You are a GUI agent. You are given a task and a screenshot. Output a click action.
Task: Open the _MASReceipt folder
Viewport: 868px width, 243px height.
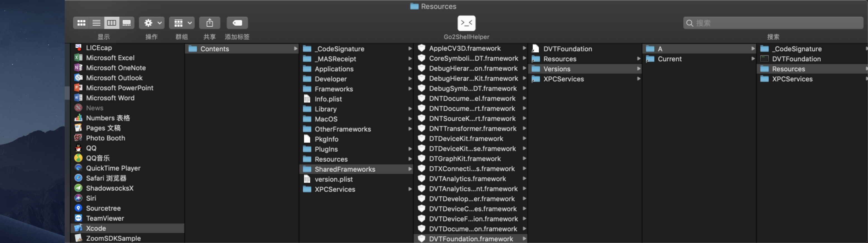pos(356,59)
